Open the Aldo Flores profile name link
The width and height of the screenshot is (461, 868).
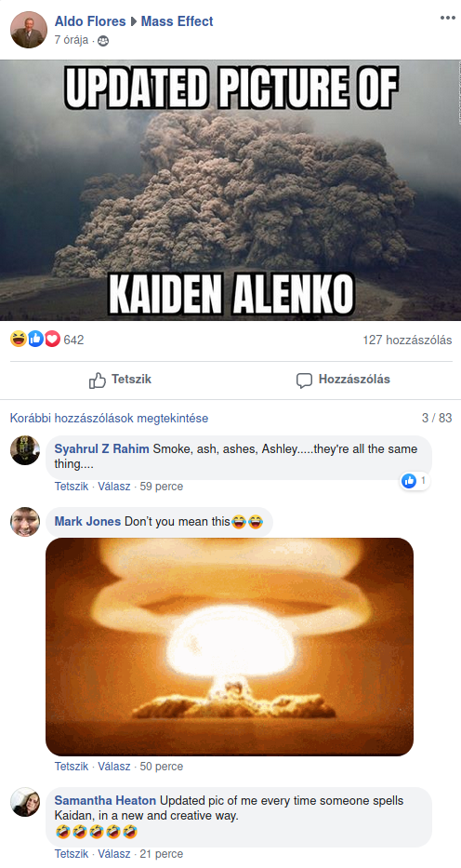(x=89, y=21)
